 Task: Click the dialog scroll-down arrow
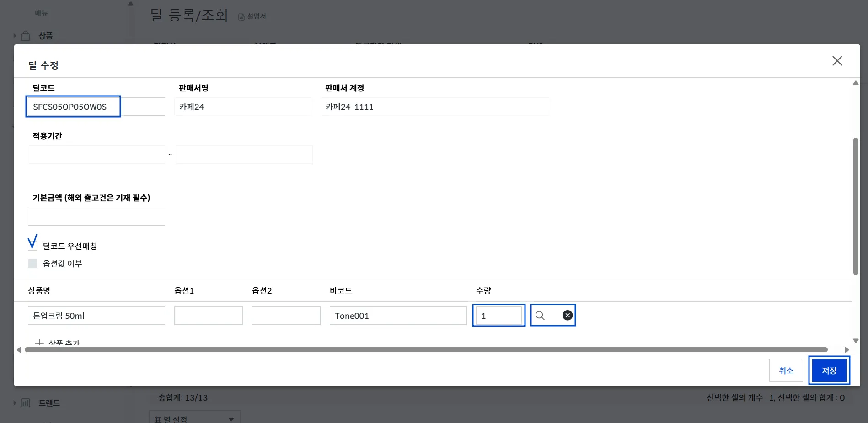(x=856, y=341)
